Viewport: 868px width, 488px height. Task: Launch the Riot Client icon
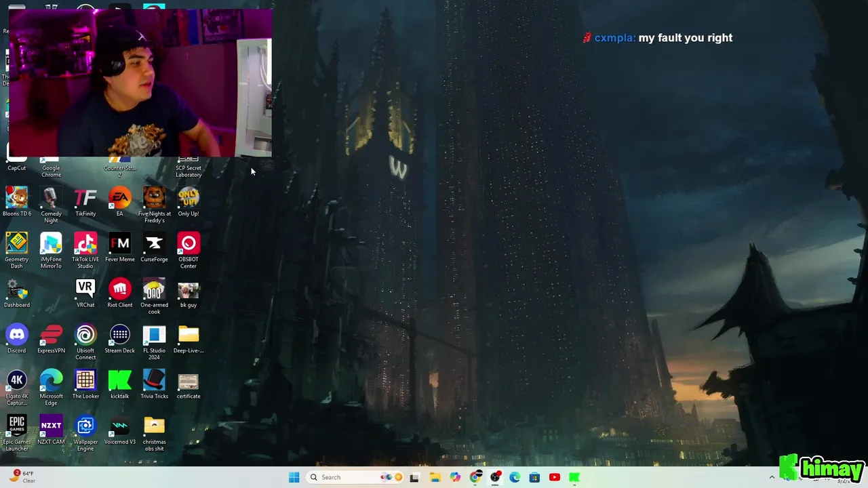click(x=119, y=293)
